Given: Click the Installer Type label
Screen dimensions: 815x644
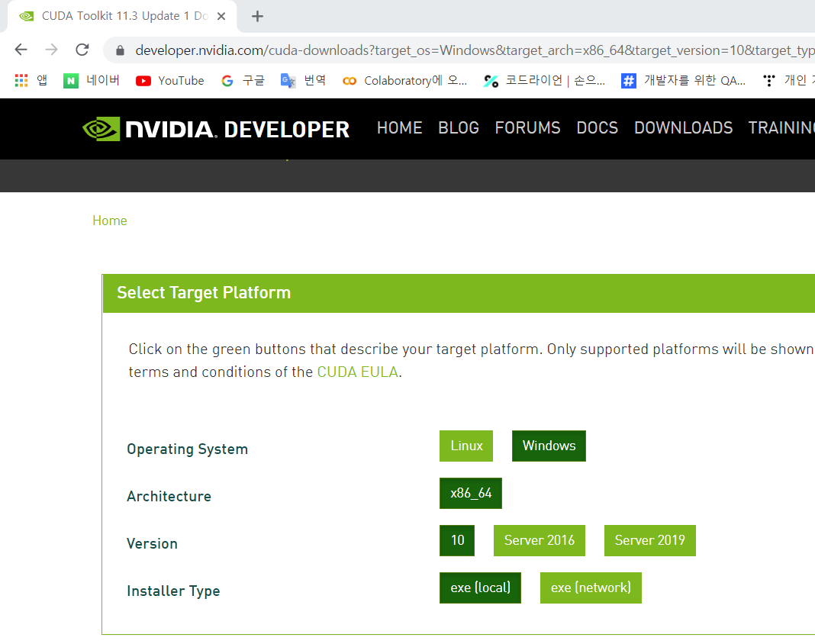Looking at the screenshot, I should pos(173,591).
